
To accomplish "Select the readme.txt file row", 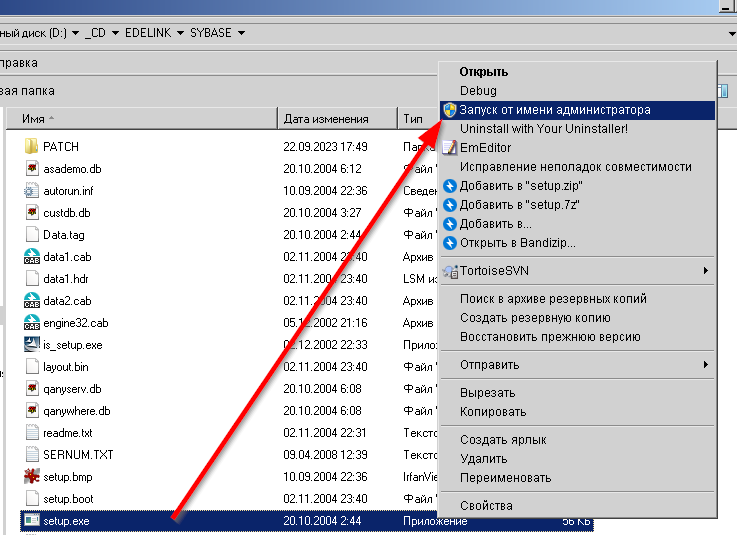I will [x=67, y=433].
